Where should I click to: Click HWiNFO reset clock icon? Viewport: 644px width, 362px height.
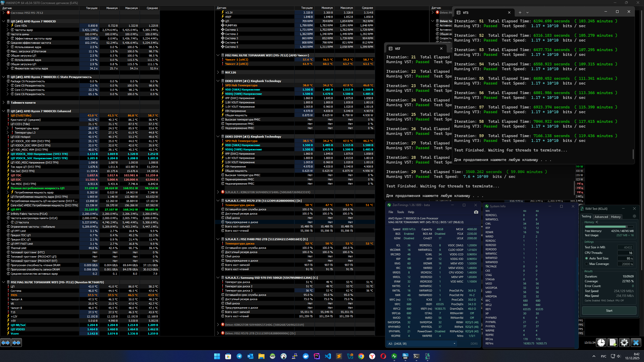(x=601, y=342)
